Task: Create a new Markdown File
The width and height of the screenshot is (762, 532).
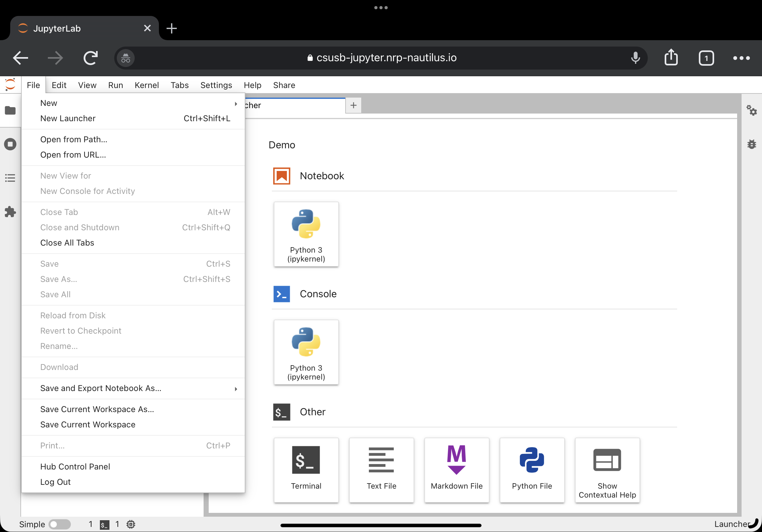Action: click(457, 470)
